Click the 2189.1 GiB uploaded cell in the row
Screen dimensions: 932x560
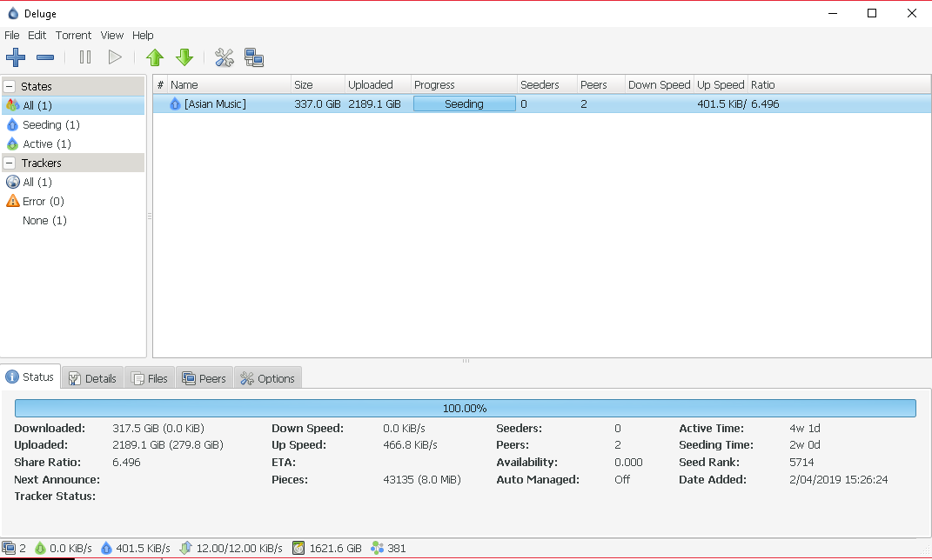click(x=374, y=104)
